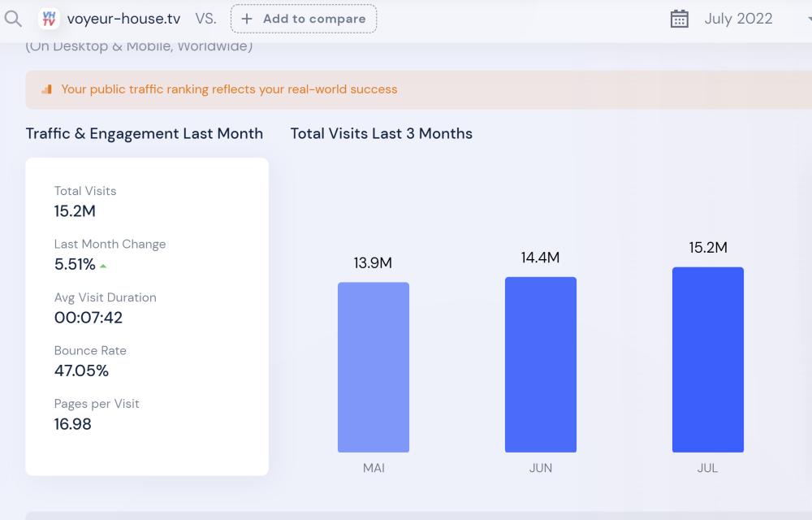Click the voyeur-house.tv site favicon

[x=49, y=19]
